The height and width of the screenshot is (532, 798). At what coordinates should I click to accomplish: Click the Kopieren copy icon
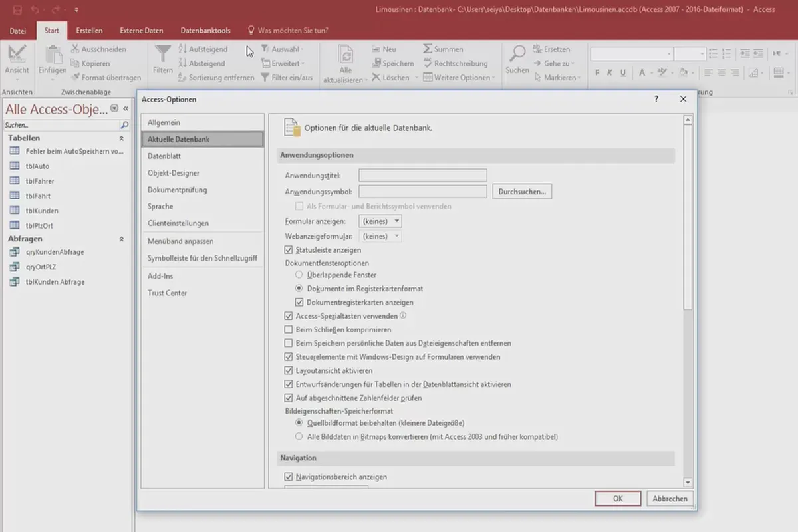(75, 63)
